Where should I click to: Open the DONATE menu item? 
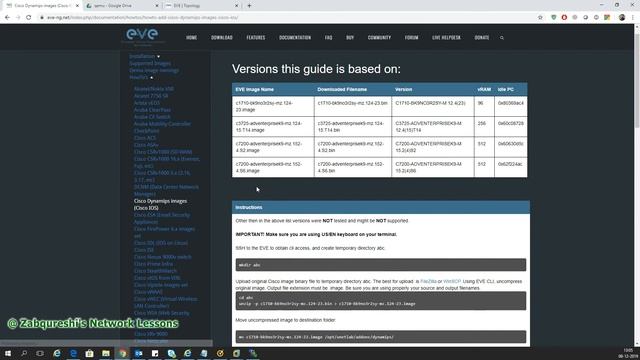482,38
